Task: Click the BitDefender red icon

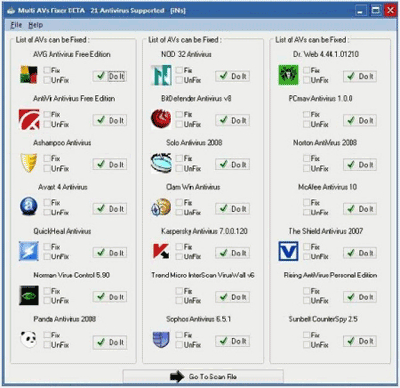Action: (161, 119)
